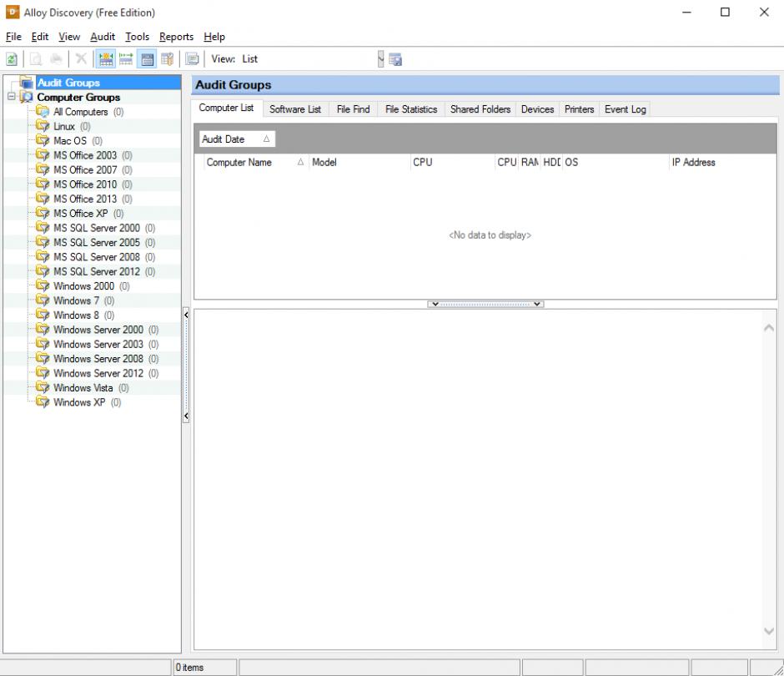Select the MS Office 2007 group

click(x=85, y=169)
